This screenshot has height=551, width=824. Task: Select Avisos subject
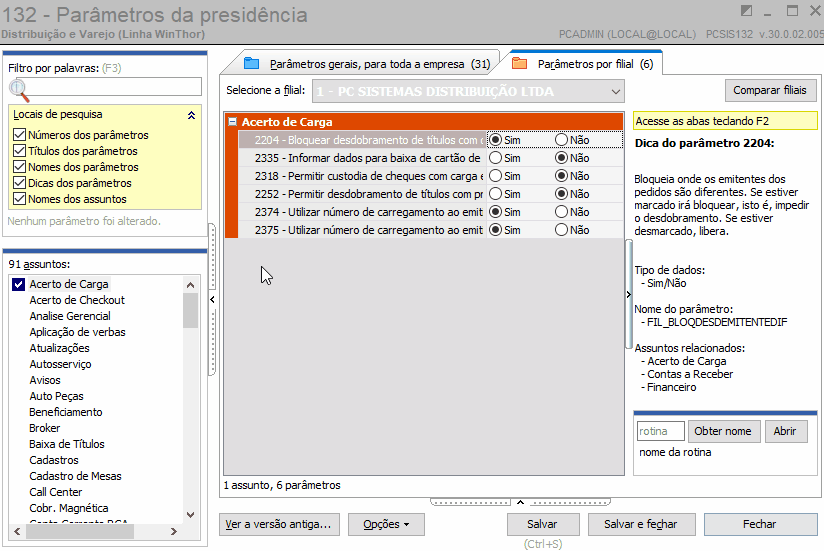click(x=45, y=380)
